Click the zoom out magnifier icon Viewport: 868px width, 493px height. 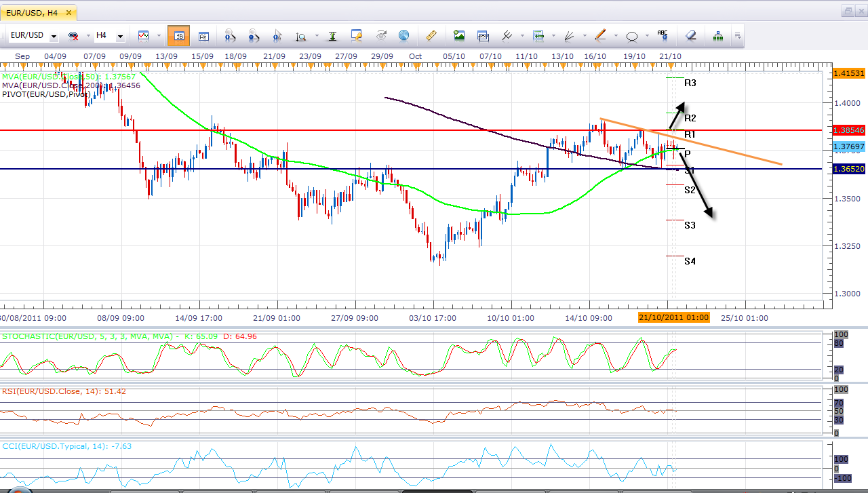coord(254,35)
